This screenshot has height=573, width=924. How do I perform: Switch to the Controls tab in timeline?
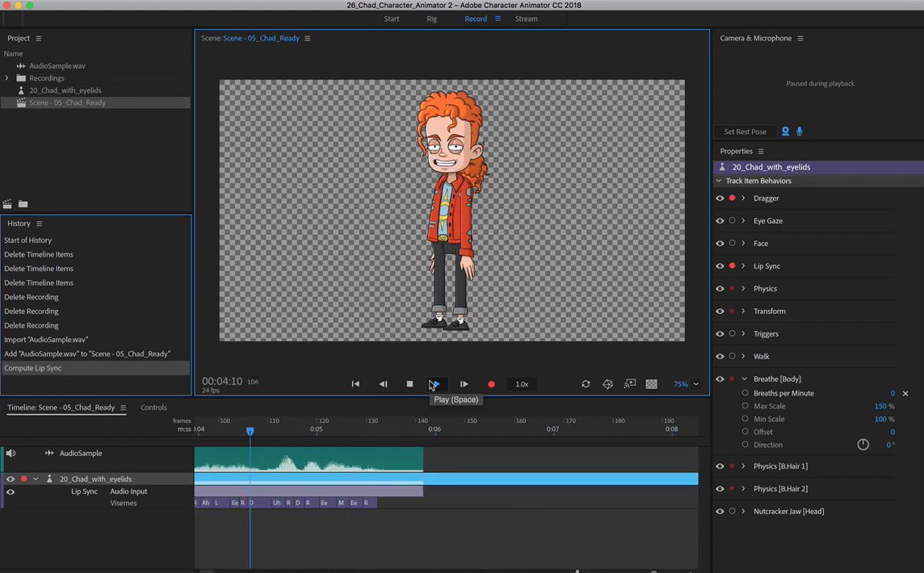click(153, 408)
